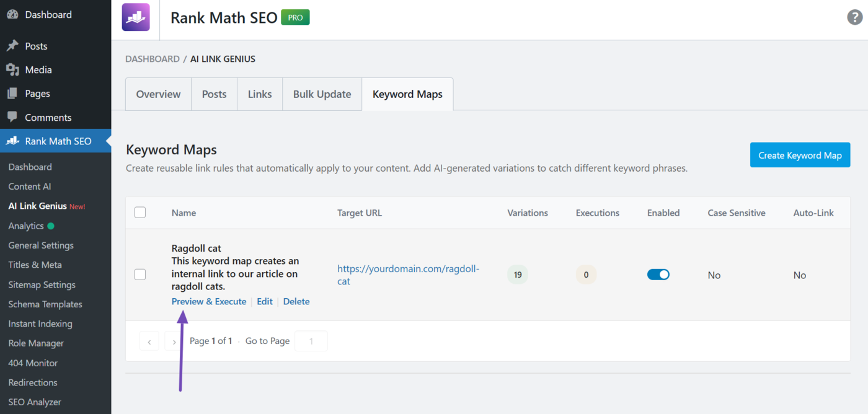Click the green Analytics status dot
Image resolution: width=868 pixels, height=414 pixels.
(x=51, y=226)
